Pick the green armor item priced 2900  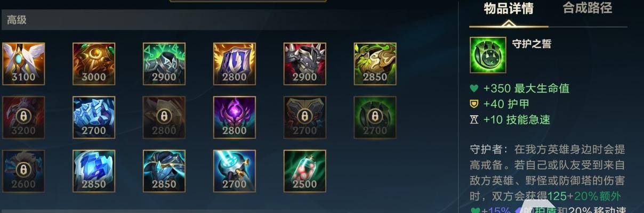(x=164, y=64)
